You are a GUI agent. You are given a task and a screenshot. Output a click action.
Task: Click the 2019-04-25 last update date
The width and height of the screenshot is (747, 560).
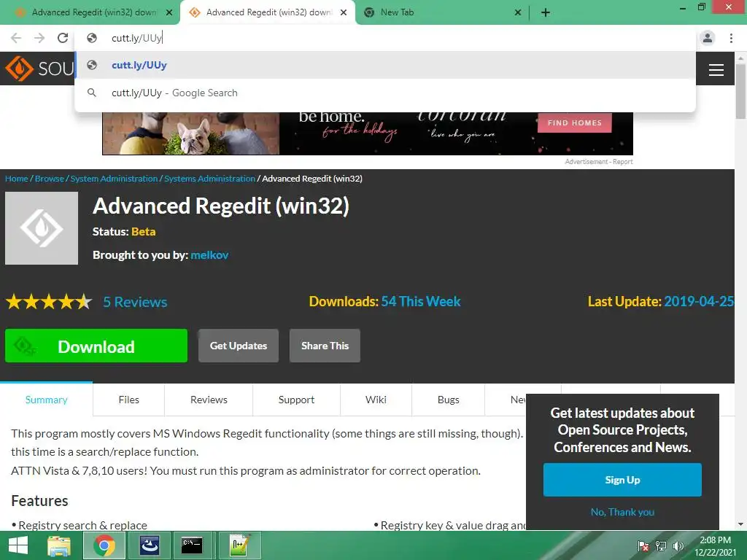pos(698,301)
